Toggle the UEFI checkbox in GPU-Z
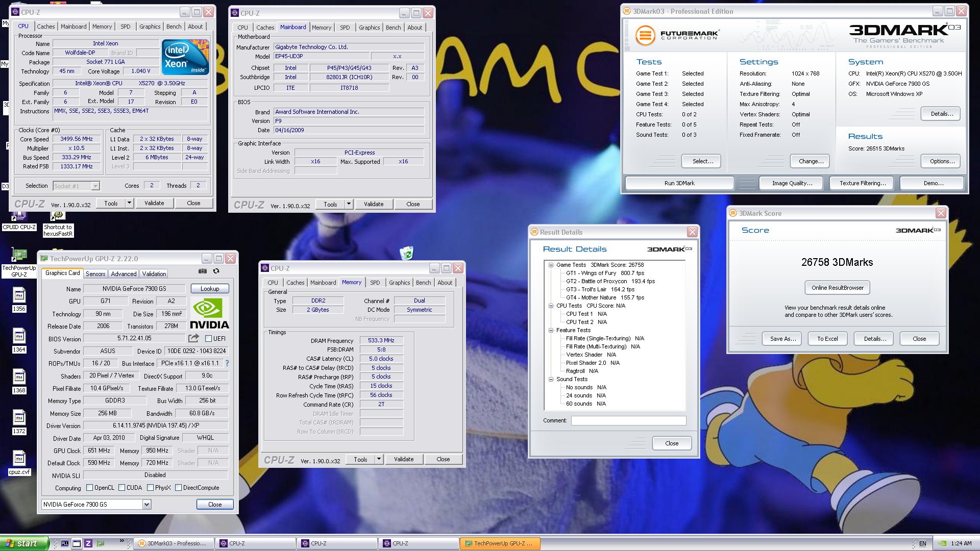Image resolution: width=980 pixels, height=551 pixels. [x=208, y=338]
